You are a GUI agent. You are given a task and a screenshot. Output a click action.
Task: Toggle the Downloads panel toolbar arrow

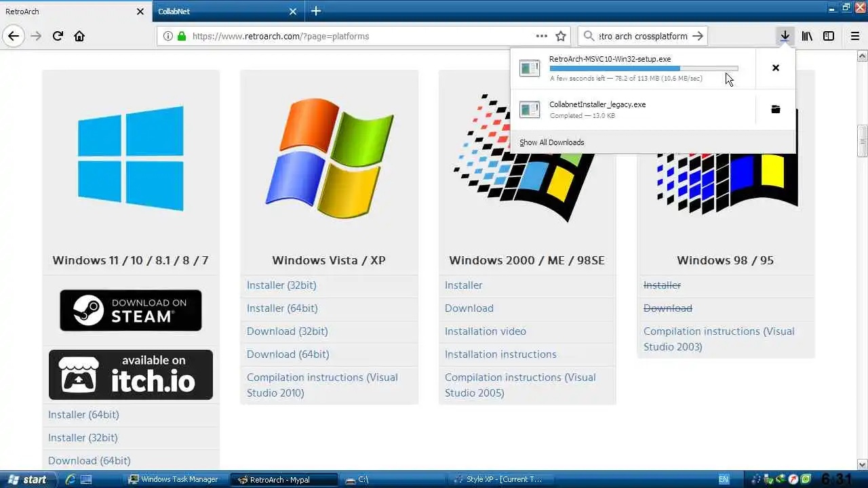coord(785,36)
